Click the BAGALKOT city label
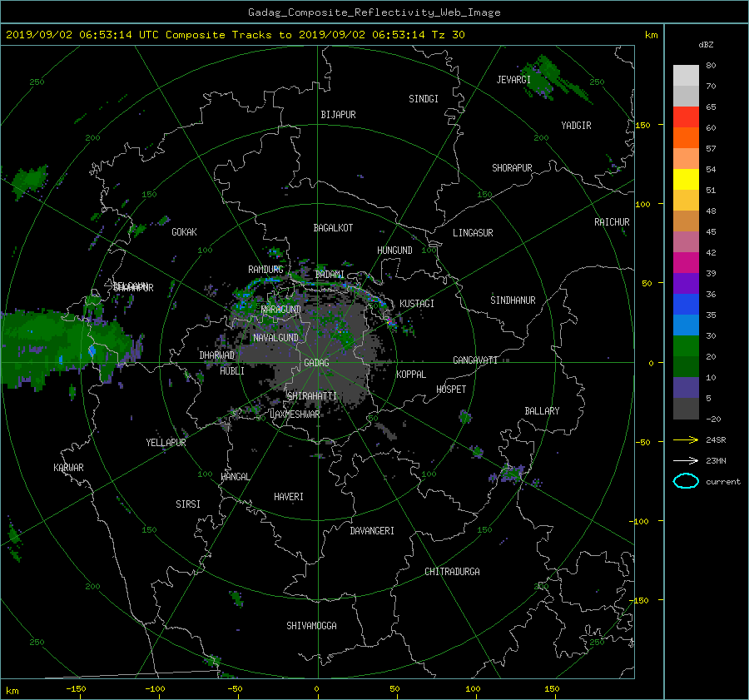This screenshot has height=700, width=749. tap(333, 228)
